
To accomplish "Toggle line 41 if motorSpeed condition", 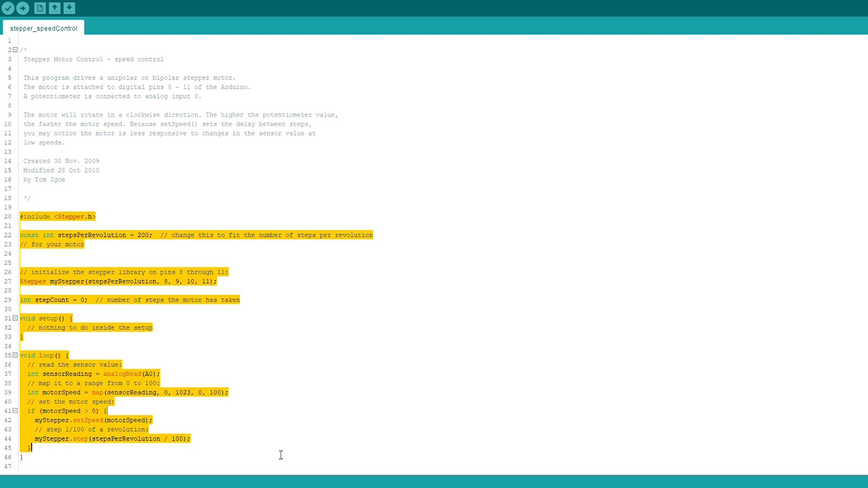I will coord(15,411).
